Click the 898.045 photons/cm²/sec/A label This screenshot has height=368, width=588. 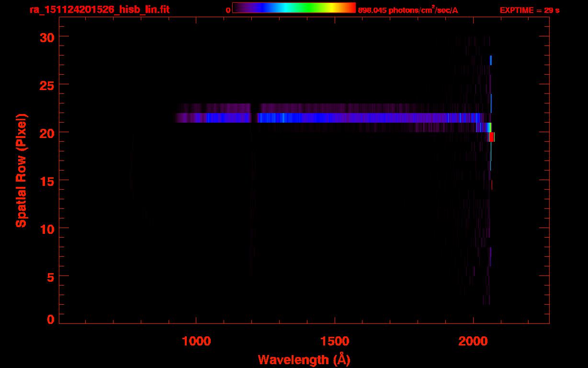[x=408, y=10]
